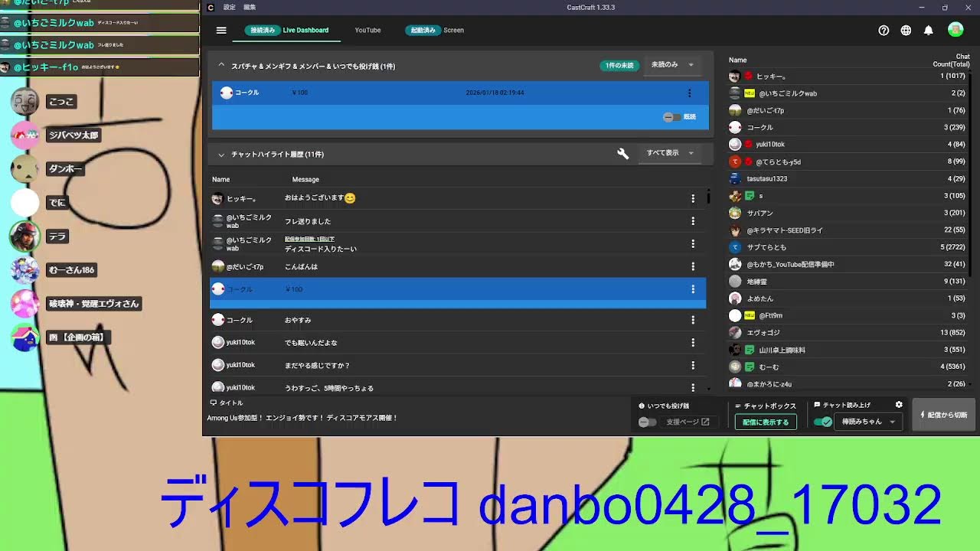This screenshot has width=980, height=551.
Task: Select the highlighted コークル ¥100 chat row
Action: click(458, 293)
